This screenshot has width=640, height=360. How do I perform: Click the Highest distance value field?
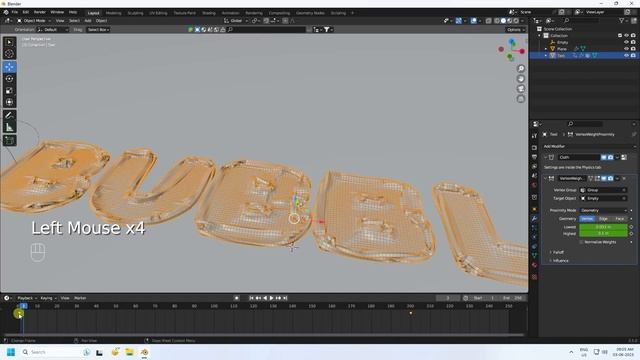coord(603,233)
